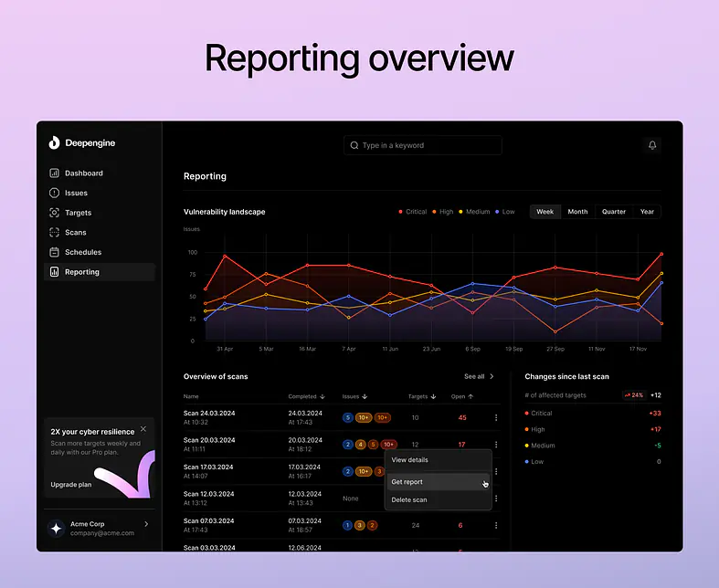Click the Low data point at 6 Sep
The width and height of the screenshot is (719, 588).
coord(472,284)
